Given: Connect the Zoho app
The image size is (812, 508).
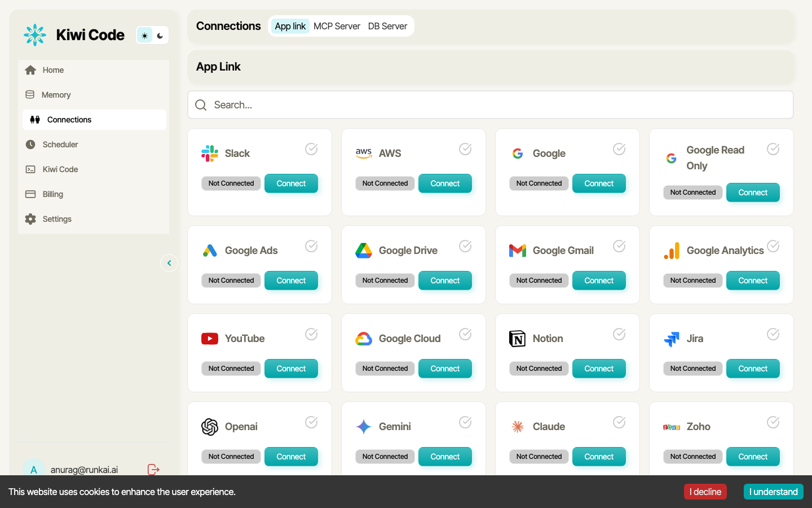Looking at the screenshot, I should pyautogui.click(x=753, y=457).
